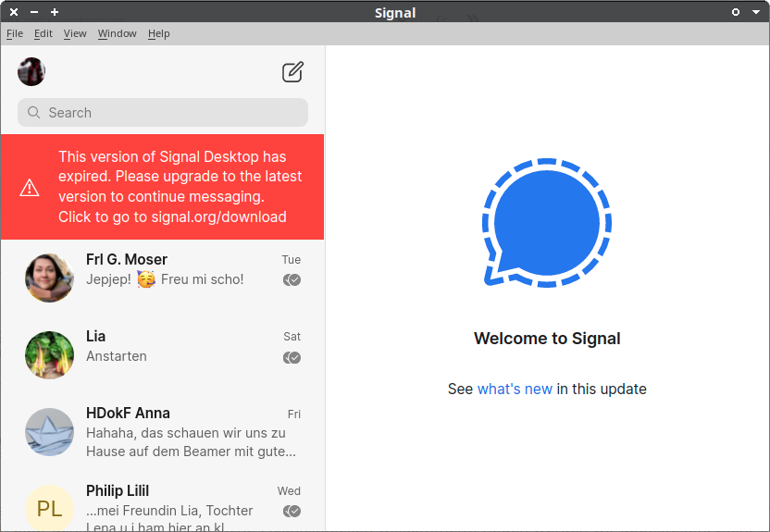
Task: Click the warning triangle icon in red banner
Action: click(x=30, y=188)
